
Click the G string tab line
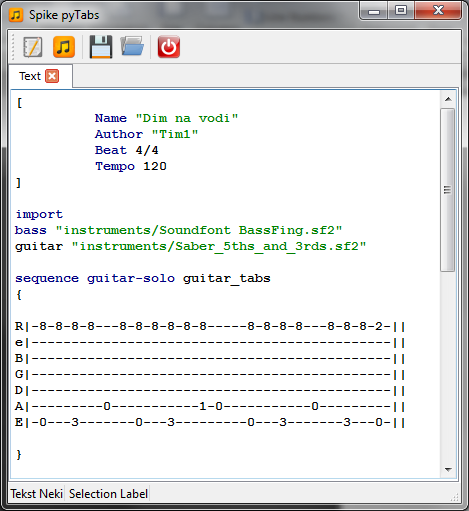pyautogui.click(x=210, y=374)
